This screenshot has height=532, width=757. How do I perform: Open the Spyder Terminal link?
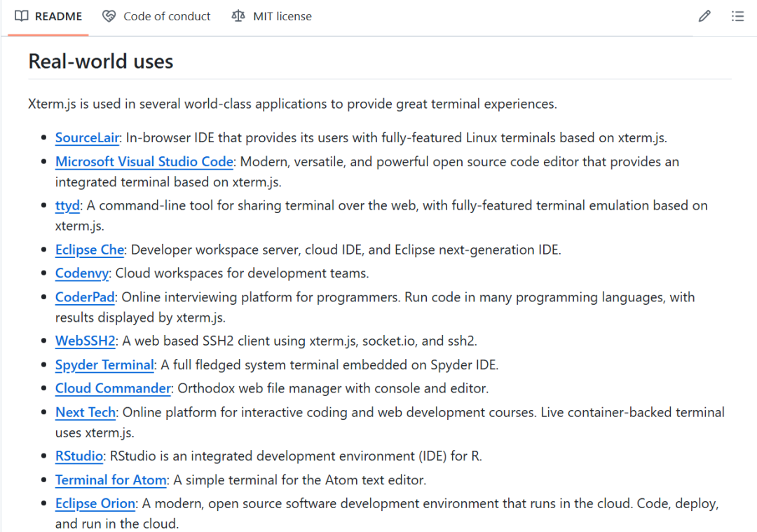(x=104, y=365)
